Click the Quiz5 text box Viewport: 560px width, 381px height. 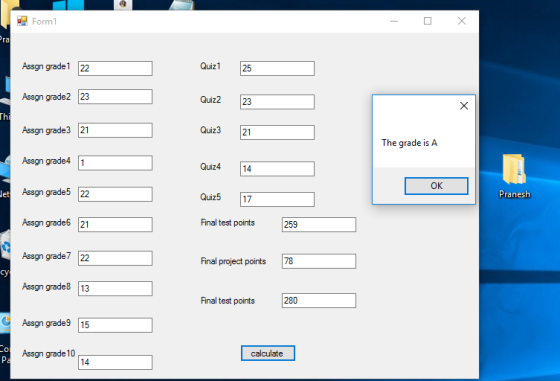click(277, 199)
